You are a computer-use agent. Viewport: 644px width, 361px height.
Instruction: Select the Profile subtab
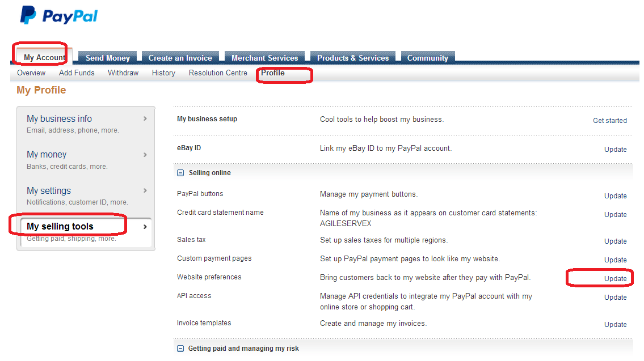pyautogui.click(x=273, y=73)
